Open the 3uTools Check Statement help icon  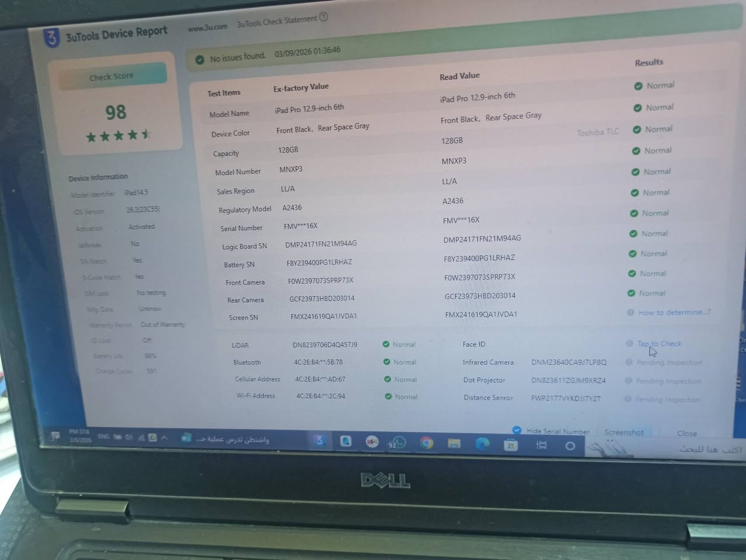point(323,17)
